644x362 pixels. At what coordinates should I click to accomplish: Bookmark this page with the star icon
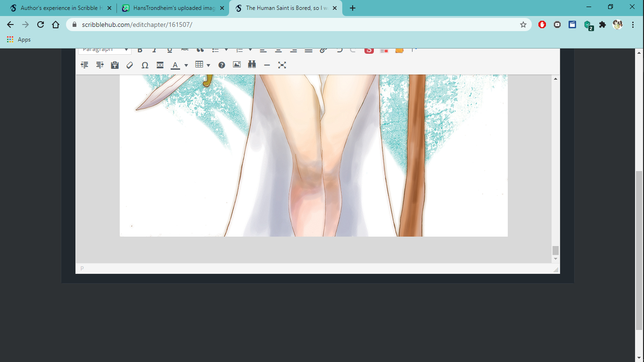523,25
